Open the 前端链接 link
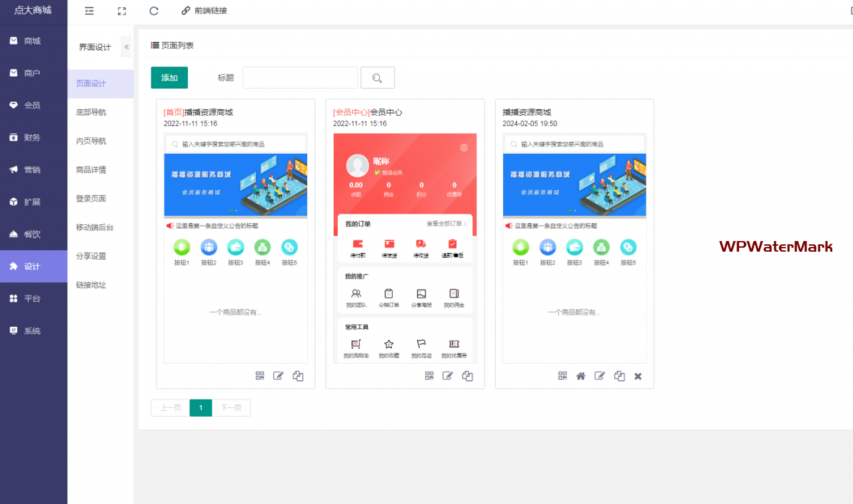The width and height of the screenshot is (853, 504). (x=205, y=11)
